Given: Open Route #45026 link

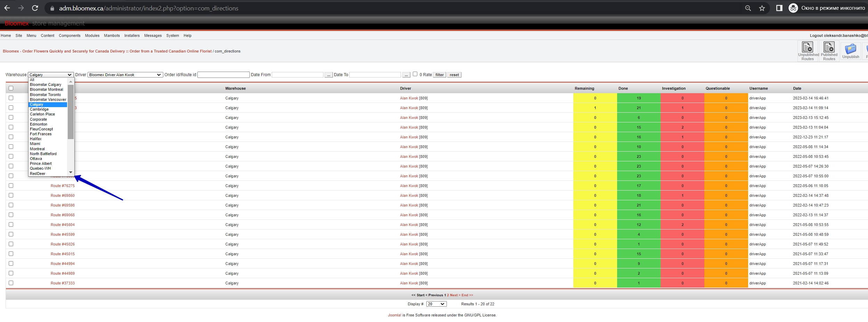Looking at the screenshot, I should pyautogui.click(x=63, y=244).
